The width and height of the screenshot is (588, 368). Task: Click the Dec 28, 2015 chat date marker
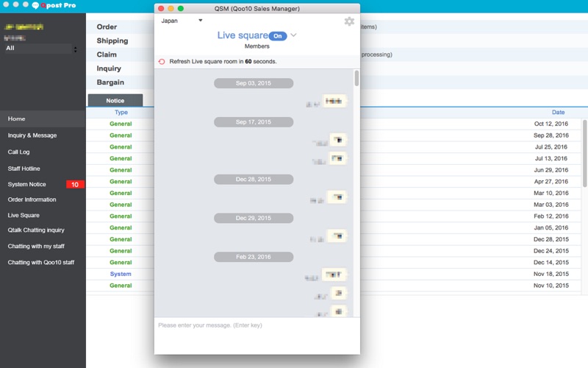(254, 179)
